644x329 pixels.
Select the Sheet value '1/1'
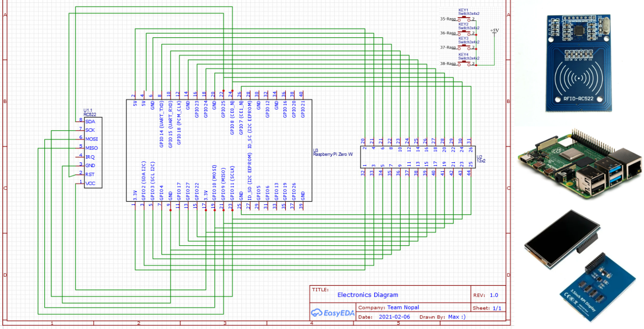coord(497,308)
